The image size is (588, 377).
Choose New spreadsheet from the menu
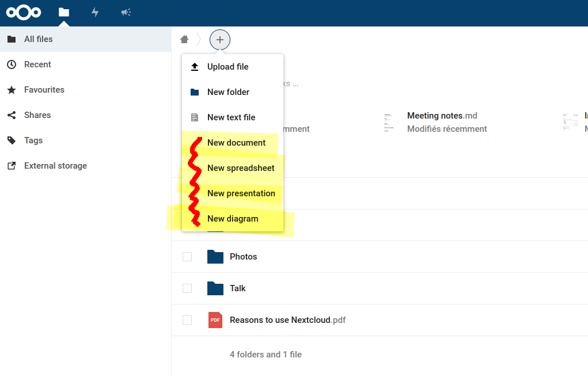241,168
